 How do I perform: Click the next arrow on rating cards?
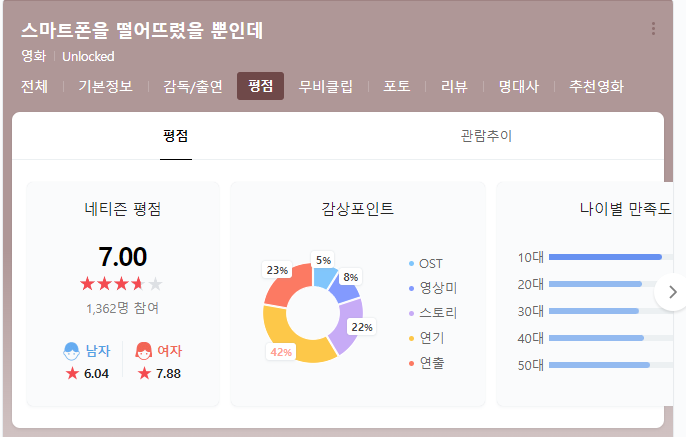click(672, 292)
